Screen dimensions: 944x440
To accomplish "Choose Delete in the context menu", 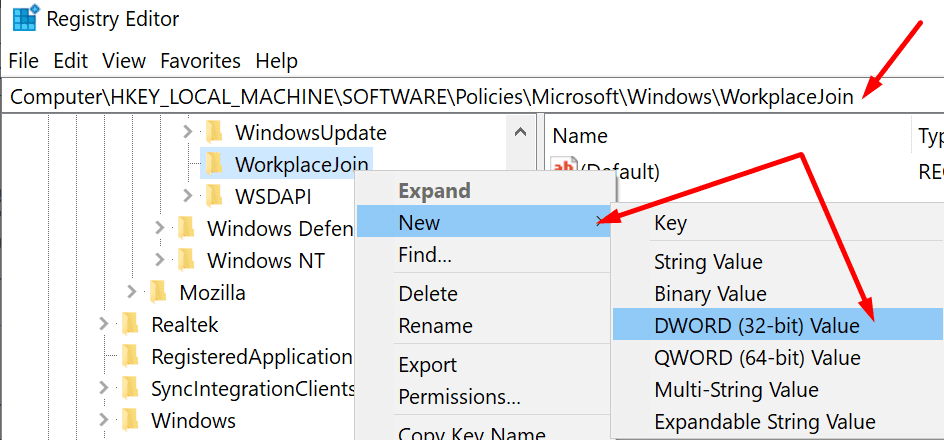I will [x=484, y=294].
